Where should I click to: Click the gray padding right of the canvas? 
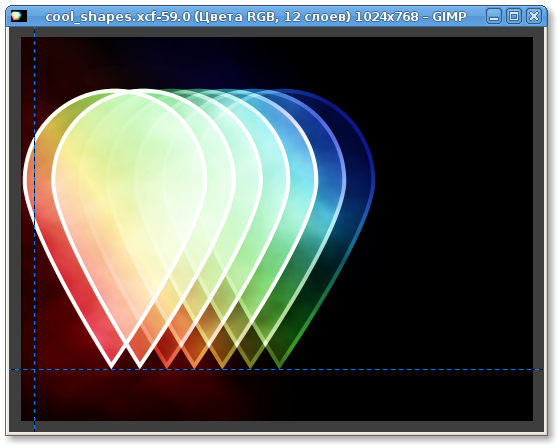click(538, 227)
